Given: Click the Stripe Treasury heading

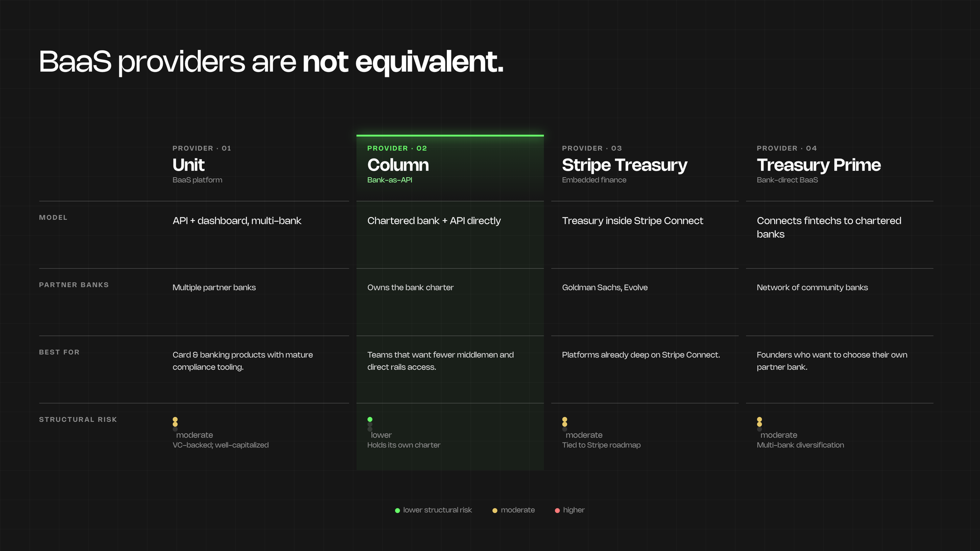Looking at the screenshot, I should (624, 165).
